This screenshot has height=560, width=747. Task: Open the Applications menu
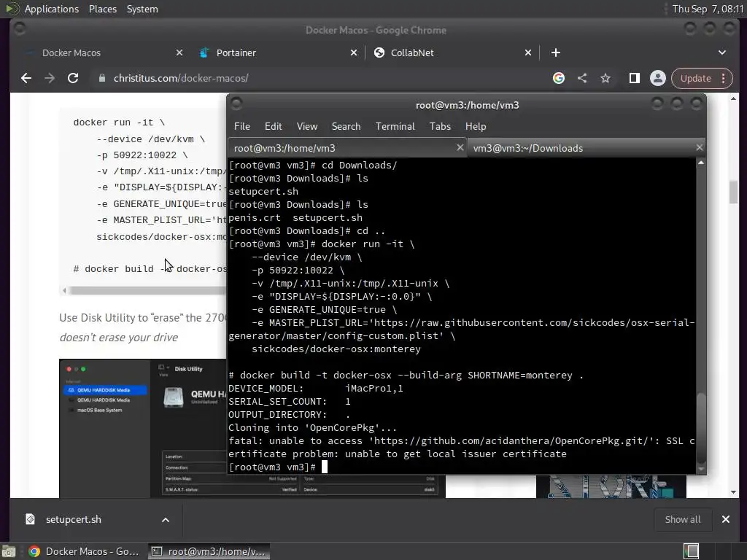coord(52,9)
